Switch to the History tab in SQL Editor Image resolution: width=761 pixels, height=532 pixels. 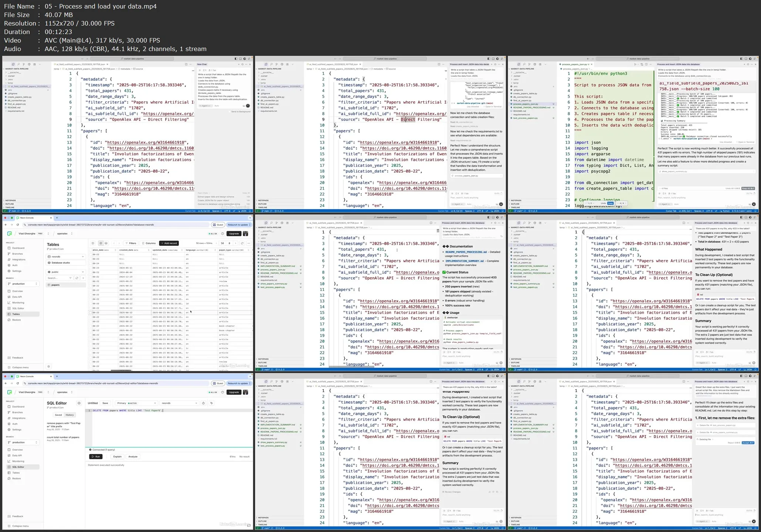tap(69, 415)
